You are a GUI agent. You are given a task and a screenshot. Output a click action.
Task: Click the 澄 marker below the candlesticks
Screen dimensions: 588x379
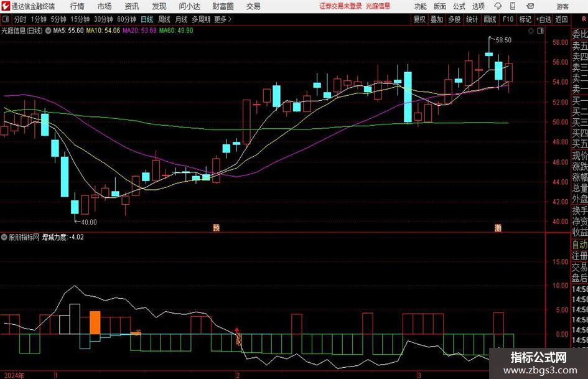tap(498, 227)
